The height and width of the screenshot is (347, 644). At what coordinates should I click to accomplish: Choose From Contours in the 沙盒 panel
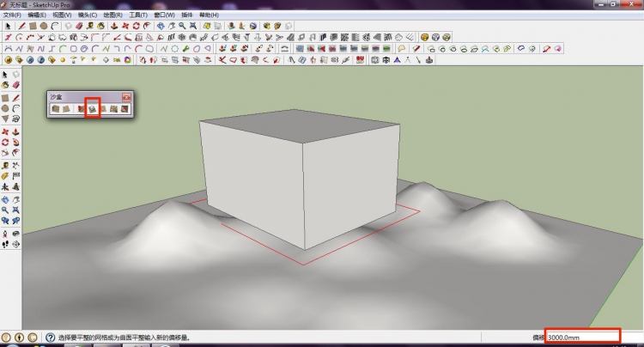56,109
